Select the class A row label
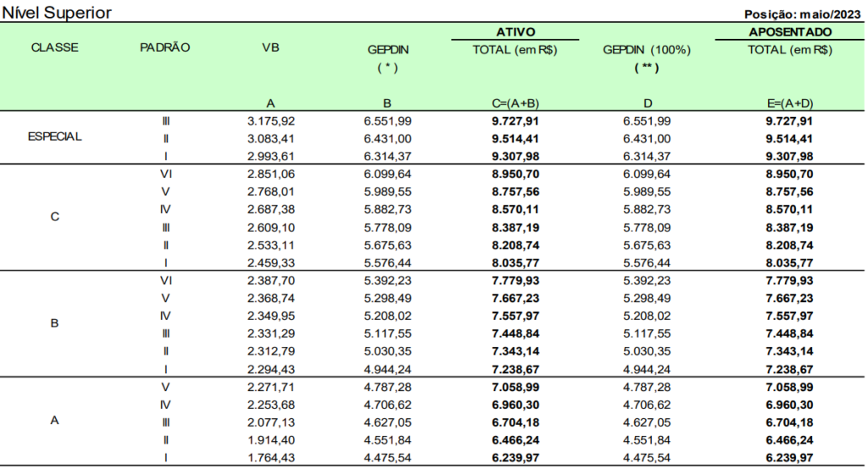This screenshot has width=868, height=469. [x=54, y=420]
